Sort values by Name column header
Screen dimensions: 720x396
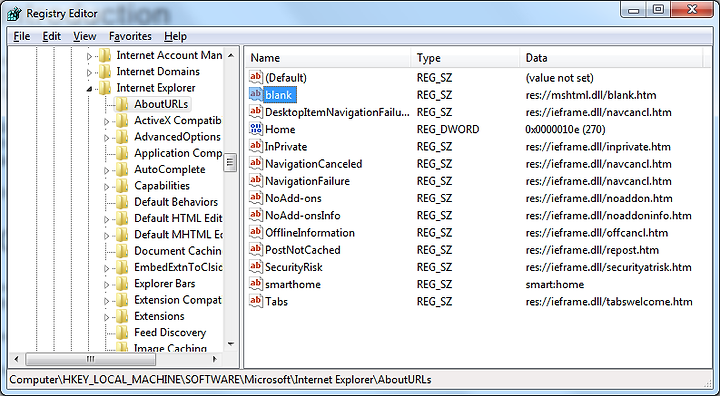click(327, 58)
